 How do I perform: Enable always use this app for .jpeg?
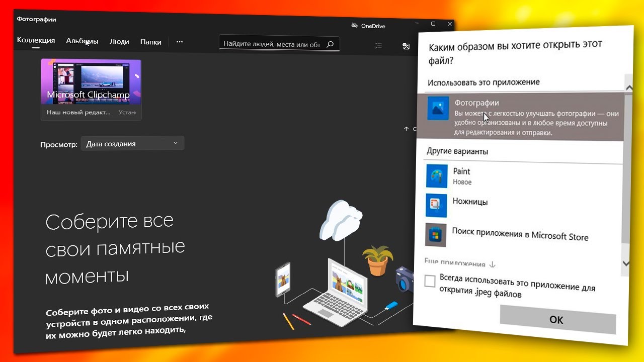point(430,281)
